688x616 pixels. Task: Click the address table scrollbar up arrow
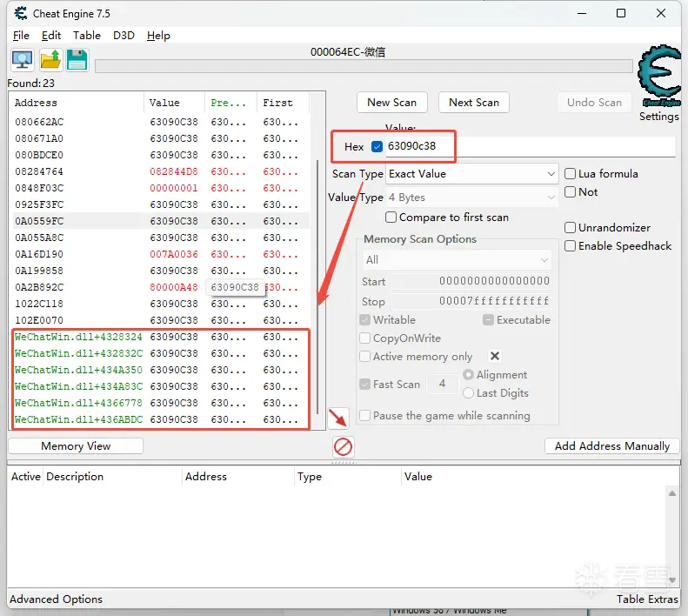pyautogui.click(x=671, y=493)
